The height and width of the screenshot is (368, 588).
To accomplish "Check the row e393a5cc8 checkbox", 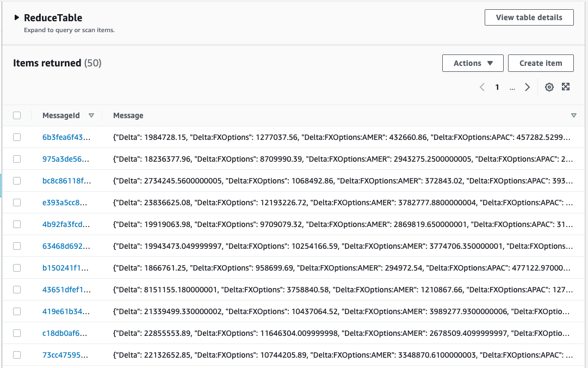I will coord(17,203).
